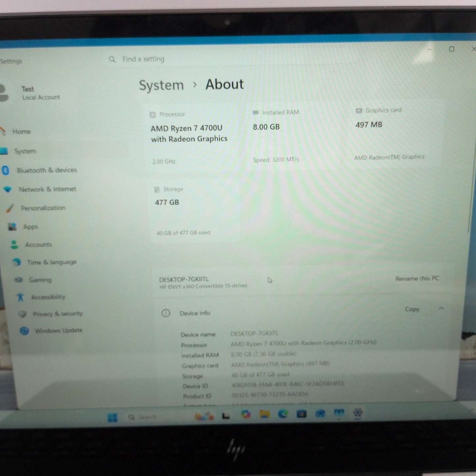Click the Network wifi icon in sidebar

8,190
